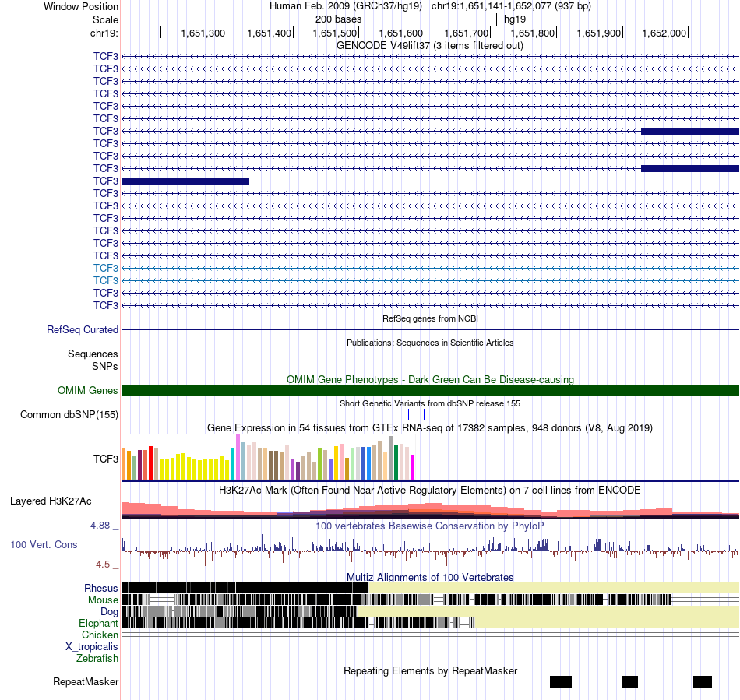Click the dbSNP variant tick aligned with 1,651,600
The image size is (740, 700).
[x=424, y=414]
